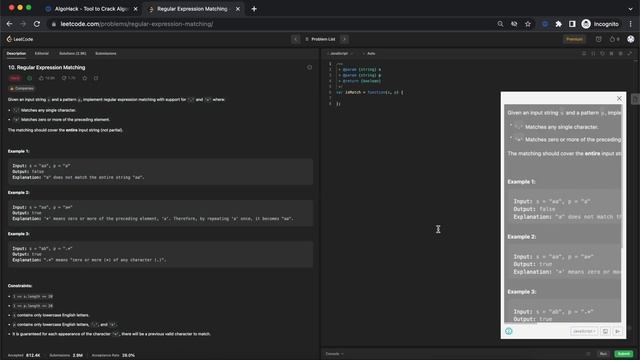Bookmark this page with star icon
This screenshot has height=360, width=640.
coord(528,24)
